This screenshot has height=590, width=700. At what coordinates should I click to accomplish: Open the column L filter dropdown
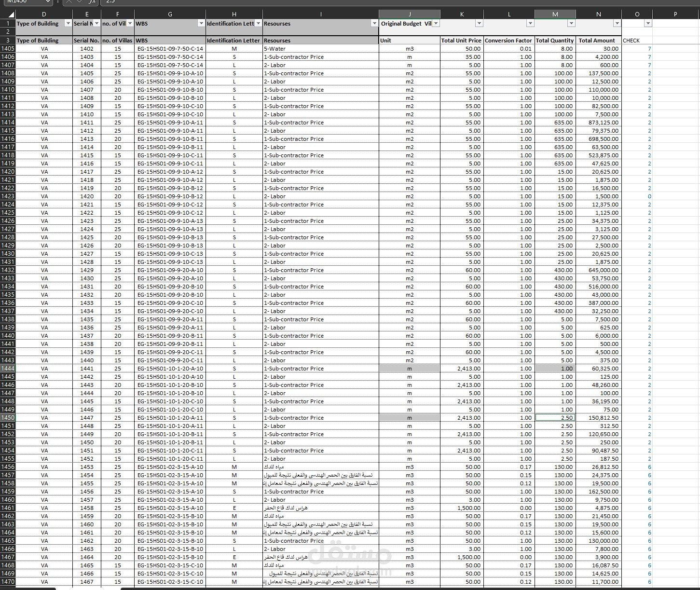point(530,24)
